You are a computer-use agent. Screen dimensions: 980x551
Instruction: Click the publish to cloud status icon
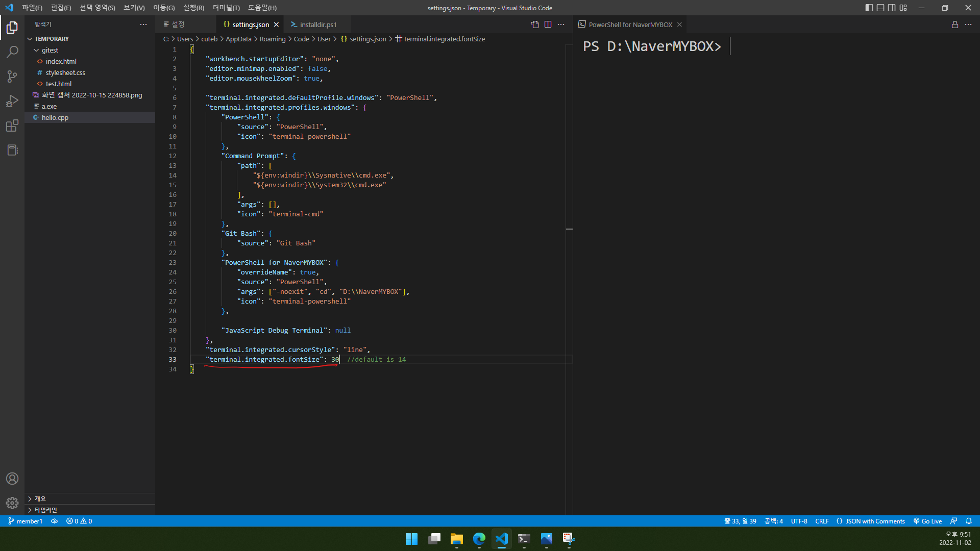(54, 521)
